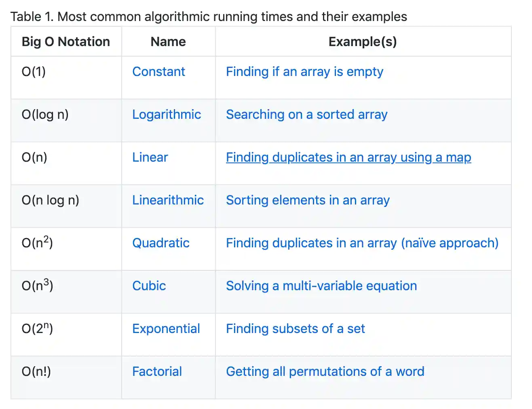Click the Cubic link
Viewport: 532px width, 409px height.
click(149, 286)
